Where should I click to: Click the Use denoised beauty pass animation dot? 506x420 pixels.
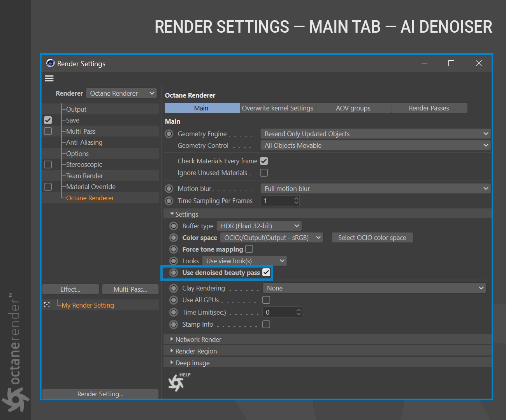174,273
